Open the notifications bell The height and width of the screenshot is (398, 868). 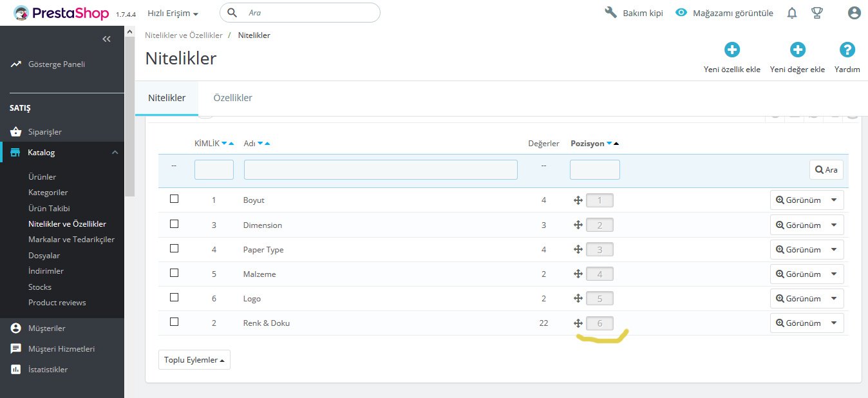click(x=793, y=13)
